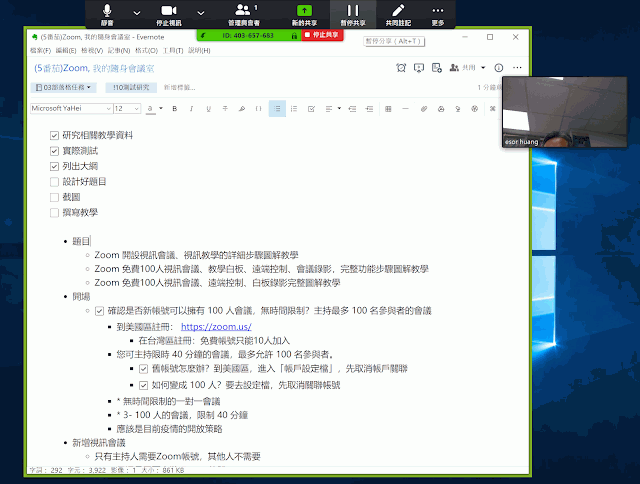The width and height of the screenshot is (640, 484).
Task: Open the 說明(H) menu
Action: [x=199, y=51]
